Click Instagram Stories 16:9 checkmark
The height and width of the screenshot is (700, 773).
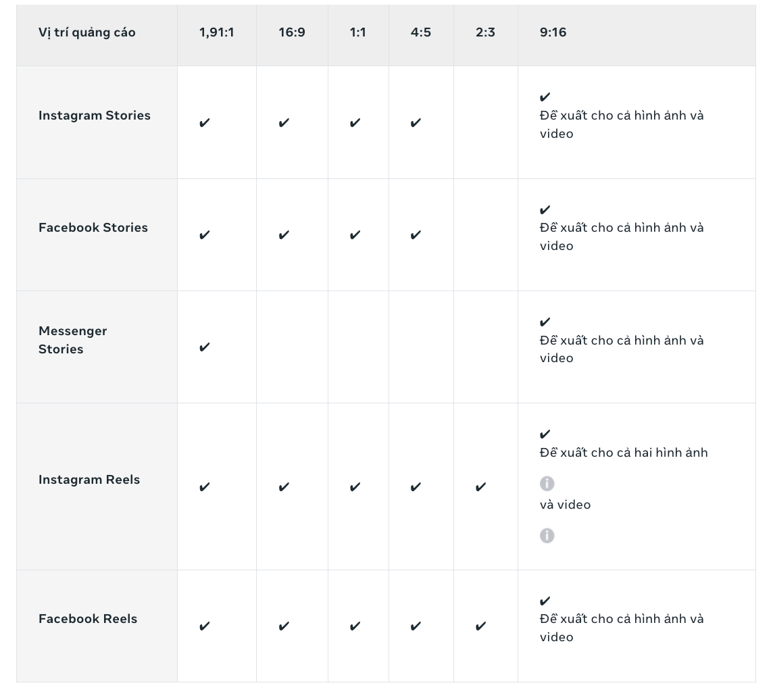pyautogui.click(x=284, y=123)
